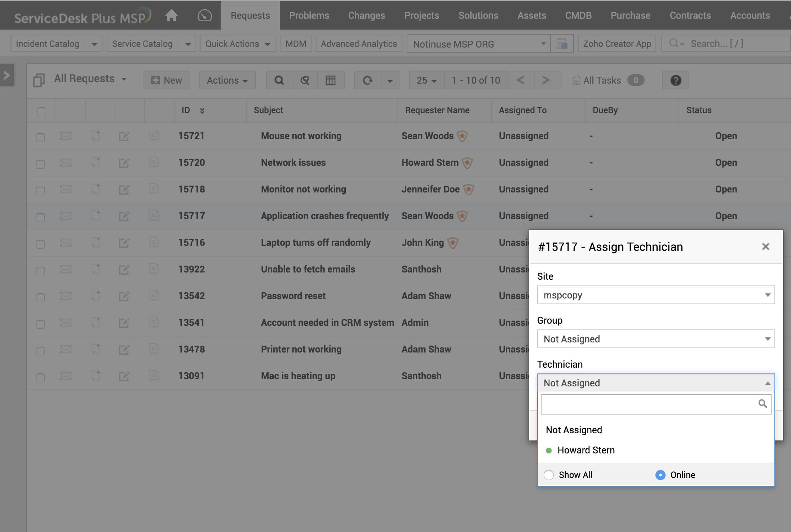
Task: Choose Howard Stern from technician list
Action: 586,450
